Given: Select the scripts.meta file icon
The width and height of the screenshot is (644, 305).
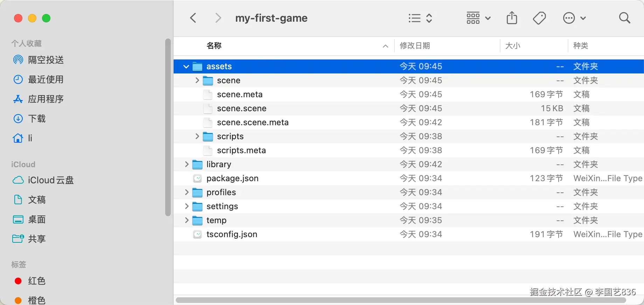Looking at the screenshot, I should pos(208,150).
